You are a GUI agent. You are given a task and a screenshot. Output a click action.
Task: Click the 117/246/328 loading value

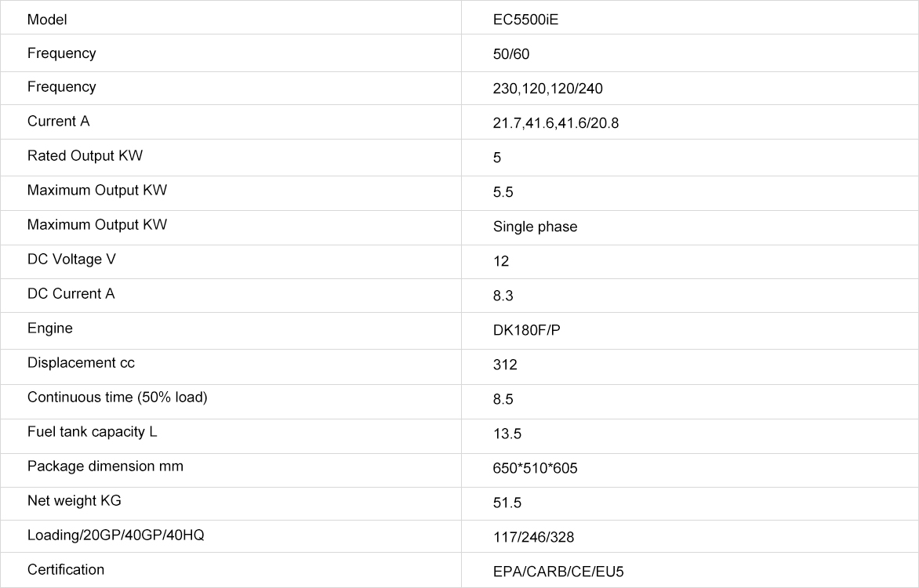[533, 538]
